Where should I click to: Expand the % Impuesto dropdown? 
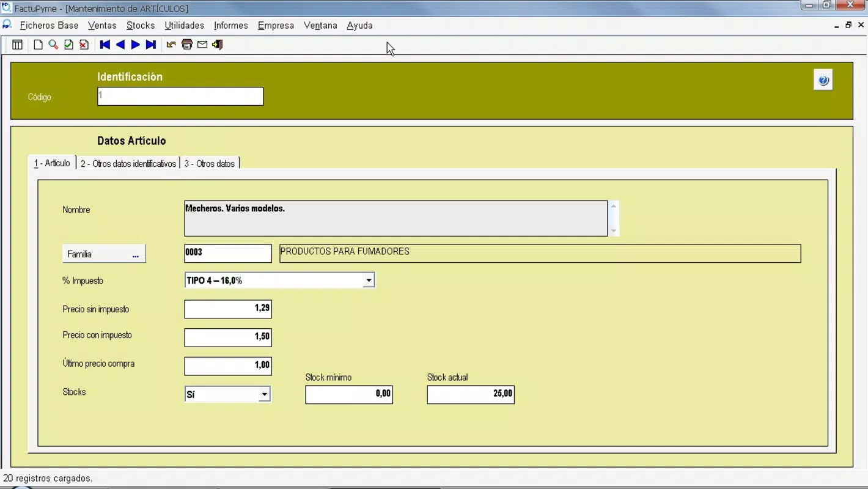tap(369, 281)
